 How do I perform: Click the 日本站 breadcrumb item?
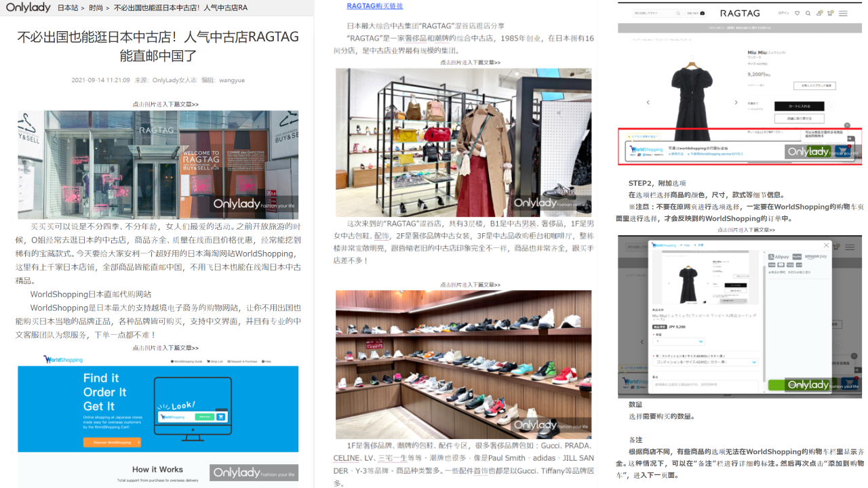click(67, 8)
